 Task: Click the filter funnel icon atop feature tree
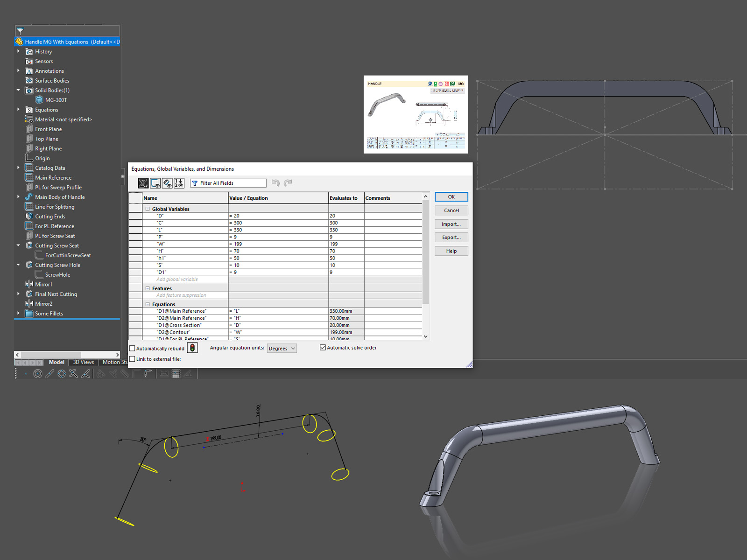(21, 31)
